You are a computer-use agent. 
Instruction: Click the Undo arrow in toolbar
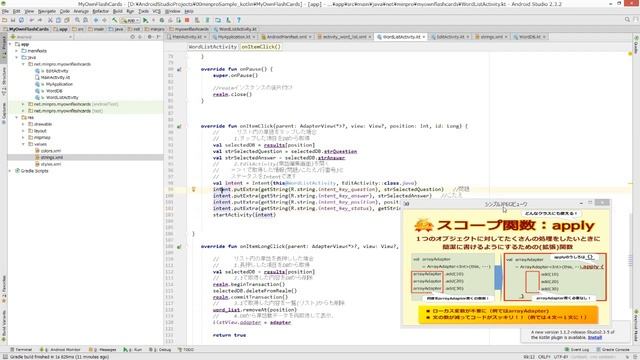pos(31,20)
